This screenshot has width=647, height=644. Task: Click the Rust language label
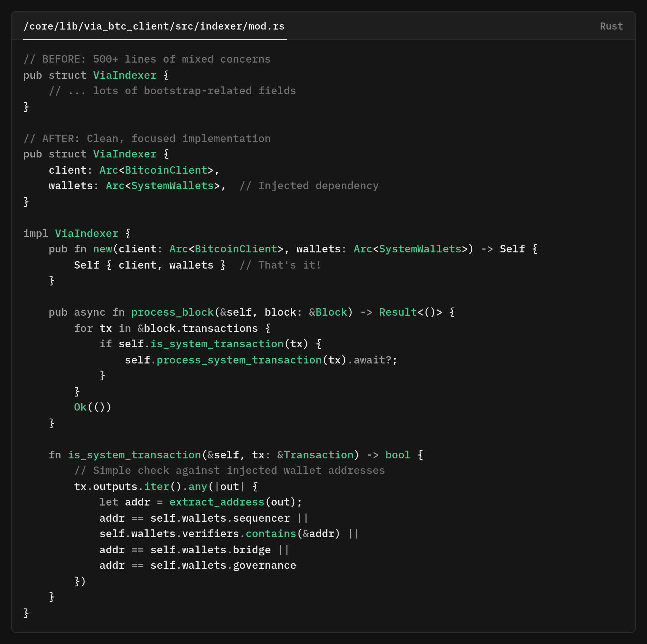(x=611, y=26)
